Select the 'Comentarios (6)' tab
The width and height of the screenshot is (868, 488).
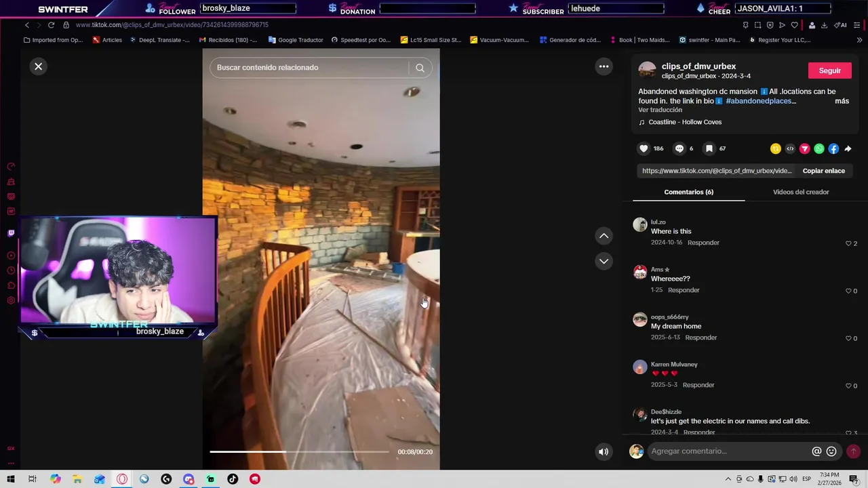coord(688,192)
